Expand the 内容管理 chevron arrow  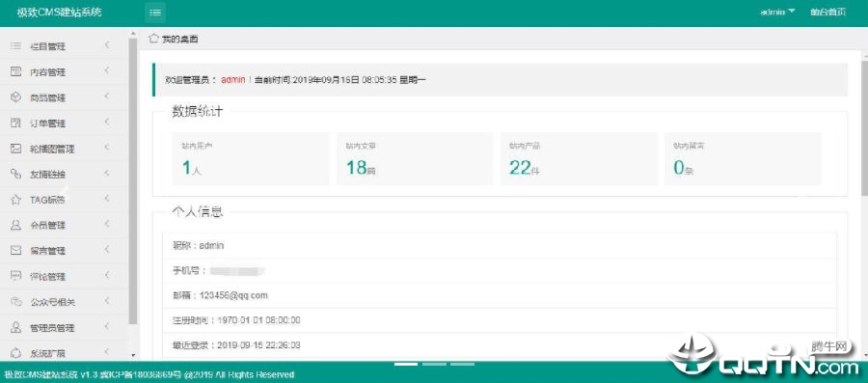(106, 70)
